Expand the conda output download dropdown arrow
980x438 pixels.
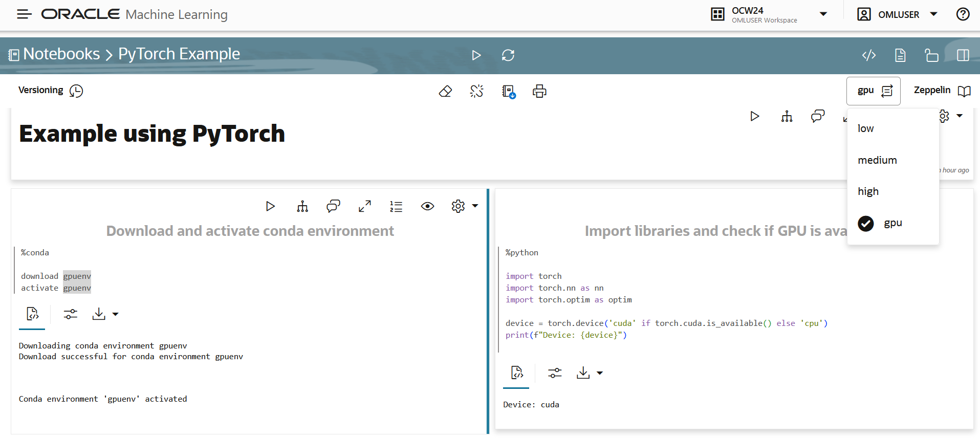pos(115,314)
